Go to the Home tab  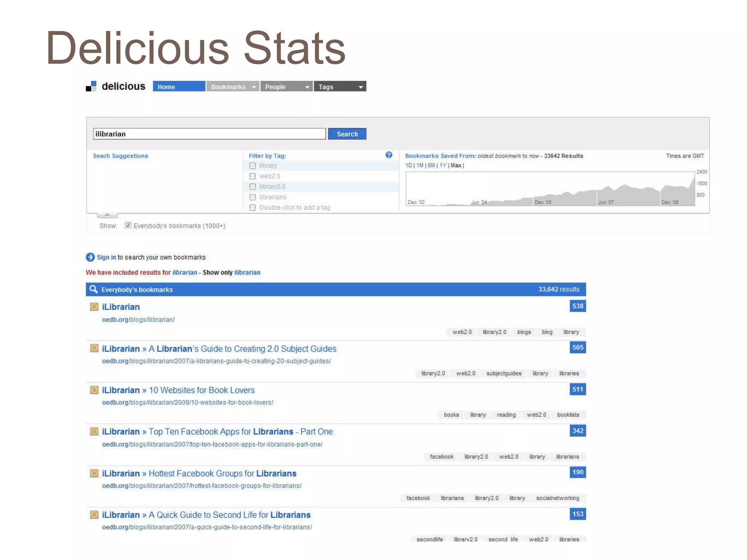(x=179, y=86)
